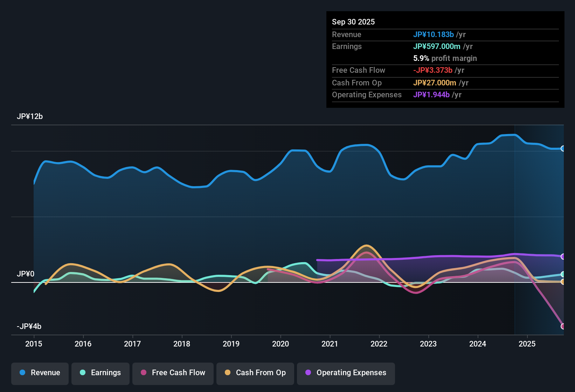Click the 2020 label on the timeline axis
The width and height of the screenshot is (575, 392).
coord(280,344)
